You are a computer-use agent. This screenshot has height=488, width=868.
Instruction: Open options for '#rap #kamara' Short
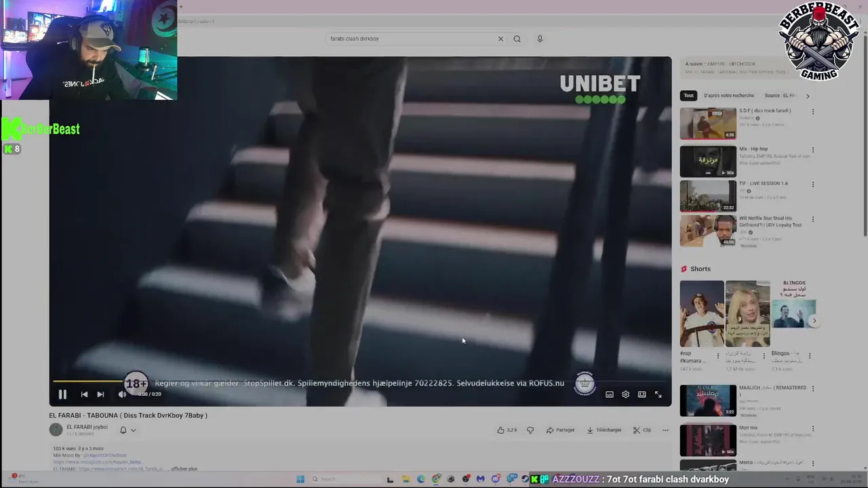pos(718,355)
